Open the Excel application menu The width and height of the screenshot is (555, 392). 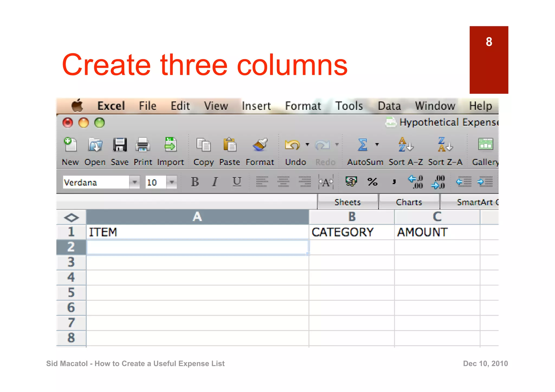111,106
